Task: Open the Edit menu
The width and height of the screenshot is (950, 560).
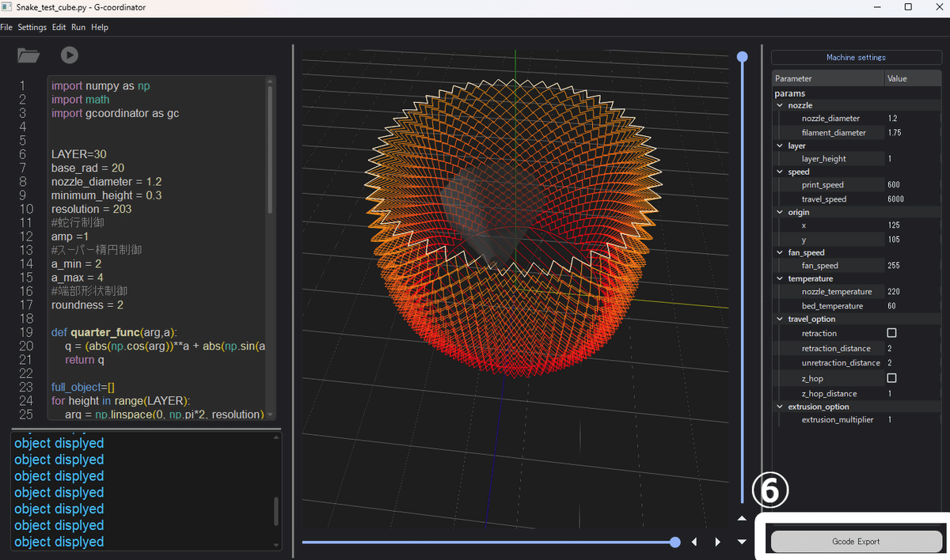Action: (59, 27)
